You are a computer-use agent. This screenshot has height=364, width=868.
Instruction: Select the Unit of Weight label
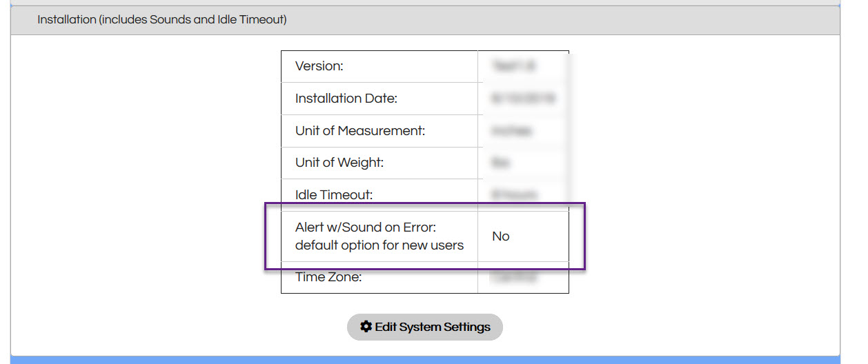[339, 163]
